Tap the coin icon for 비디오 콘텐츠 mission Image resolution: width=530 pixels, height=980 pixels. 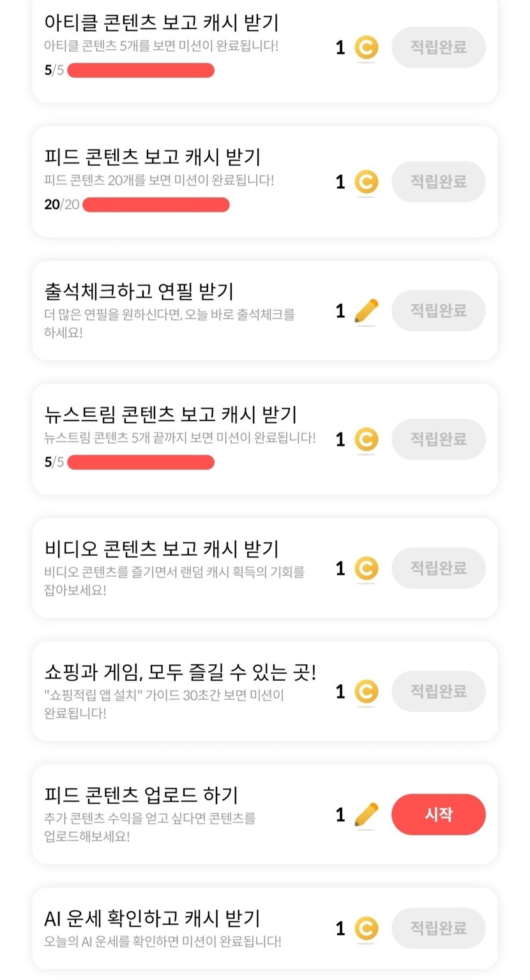coord(366,568)
